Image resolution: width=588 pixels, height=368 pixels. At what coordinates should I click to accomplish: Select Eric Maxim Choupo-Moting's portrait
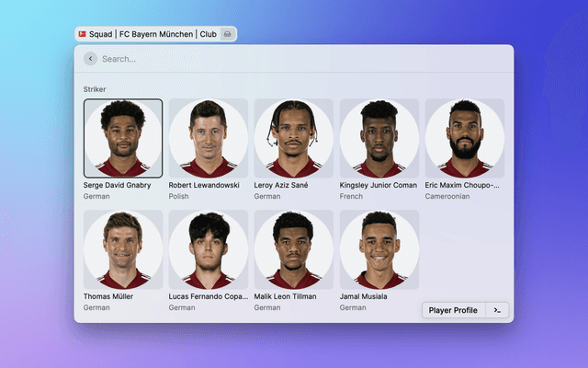point(465,138)
